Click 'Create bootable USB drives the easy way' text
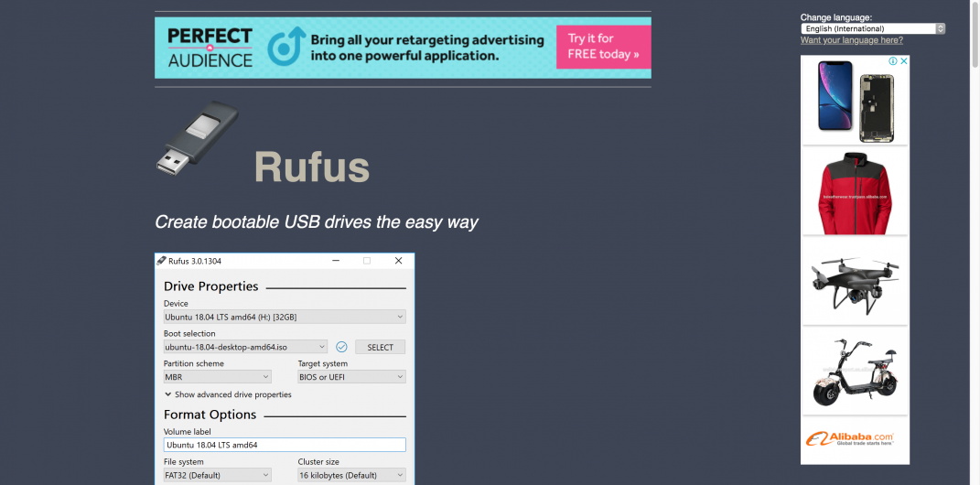The width and height of the screenshot is (980, 485). point(317,221)
